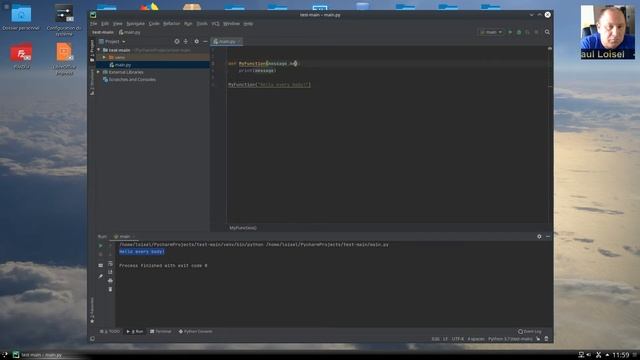Open the View menu
The height and width of the screenshot is (360, 640).
coord(118,24)
